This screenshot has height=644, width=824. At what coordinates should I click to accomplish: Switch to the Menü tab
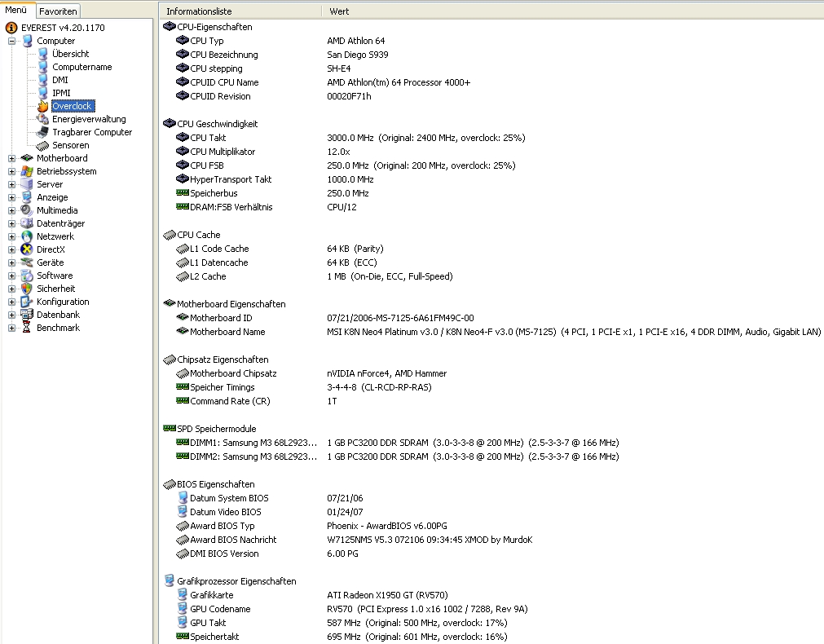[15, 10]
